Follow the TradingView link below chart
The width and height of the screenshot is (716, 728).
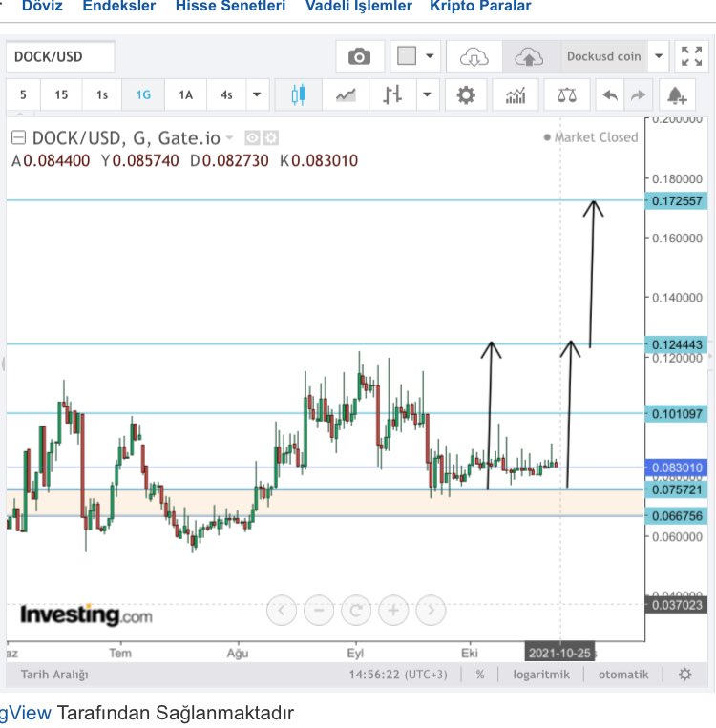26,713
